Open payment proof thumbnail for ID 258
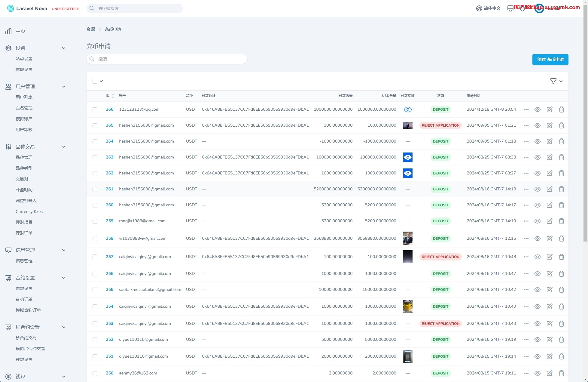Screen dimensions: 588x382 tap(407, 239)
